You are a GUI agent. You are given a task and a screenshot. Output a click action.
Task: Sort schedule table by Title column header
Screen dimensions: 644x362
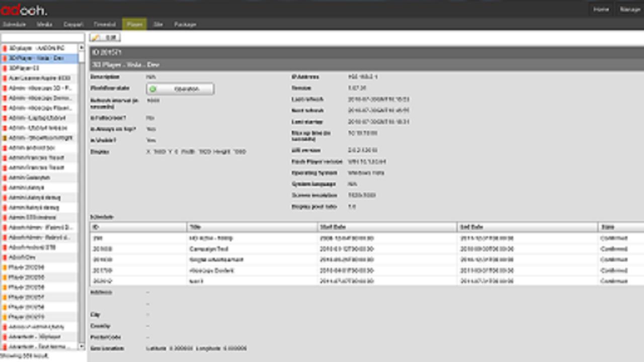click(x=252, y=227)
